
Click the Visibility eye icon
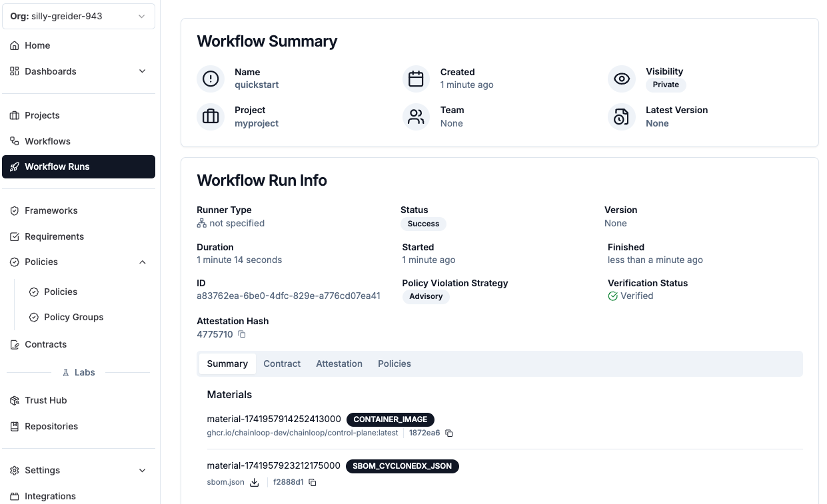point(622,79)
